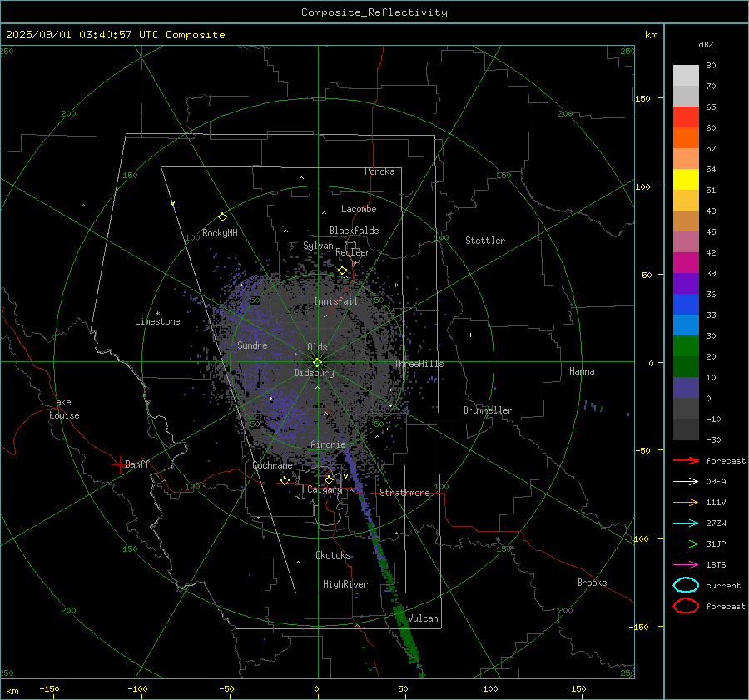Select the Didsbury label
The width and height of the screenshot is (749, 700).
[x=314, y=373]
